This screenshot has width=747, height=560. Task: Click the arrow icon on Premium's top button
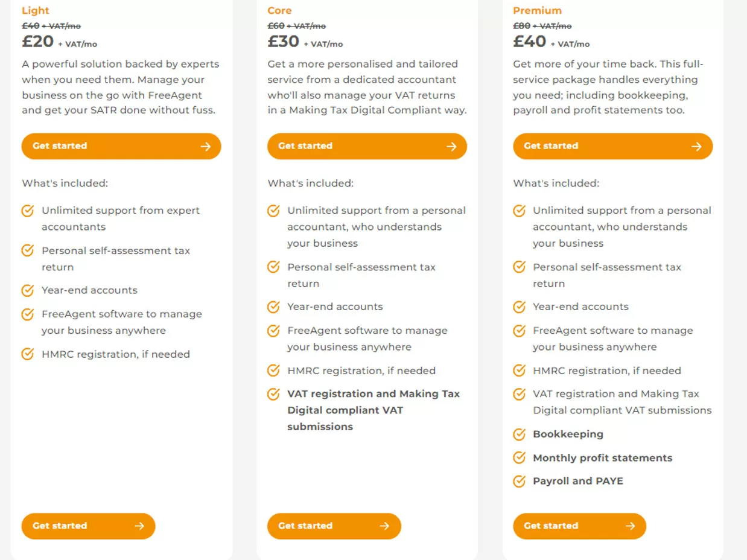(697, 146)
